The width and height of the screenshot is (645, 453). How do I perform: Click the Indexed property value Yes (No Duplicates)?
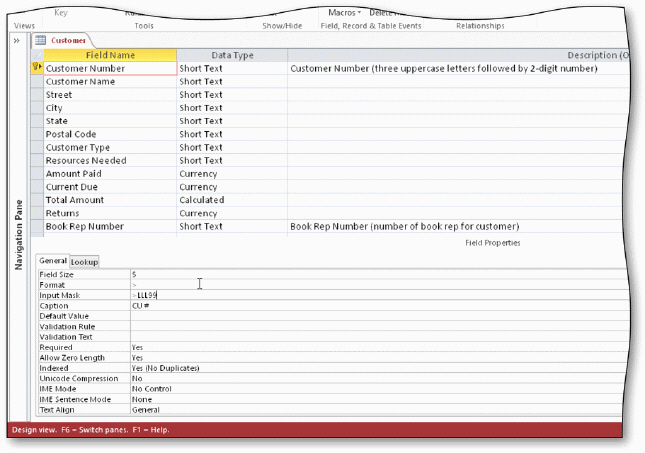click(x=165, y=368)
